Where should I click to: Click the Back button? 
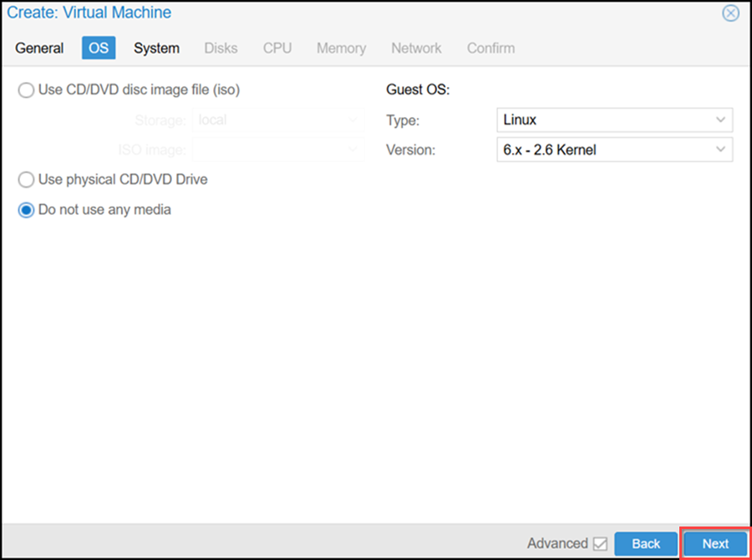(x=646, y=543)
